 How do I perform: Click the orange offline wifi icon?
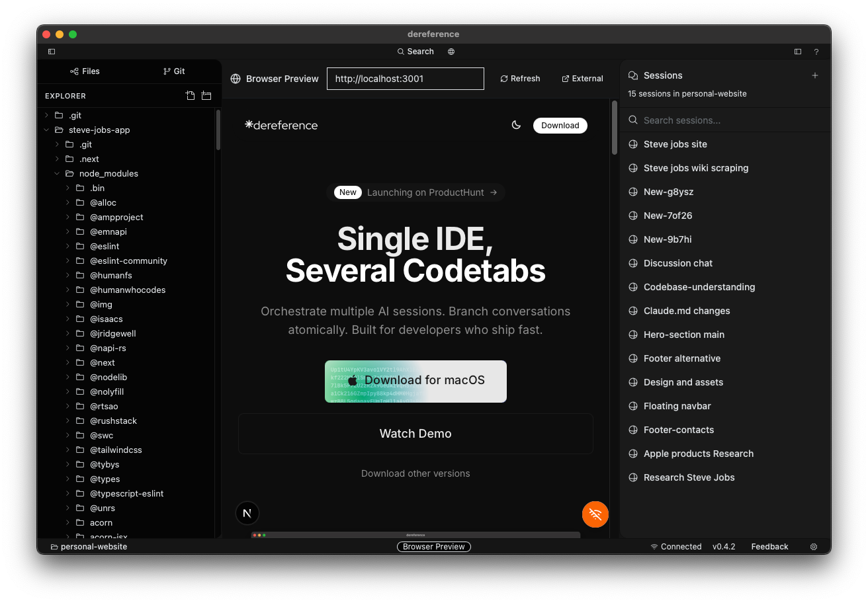pos(595,514)
